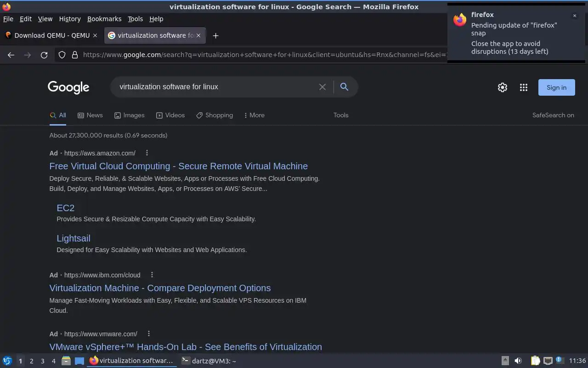The width and height of the screenshot is (588, 368).
Task: Open the EC2 sitelink
Action: point(65,208)
